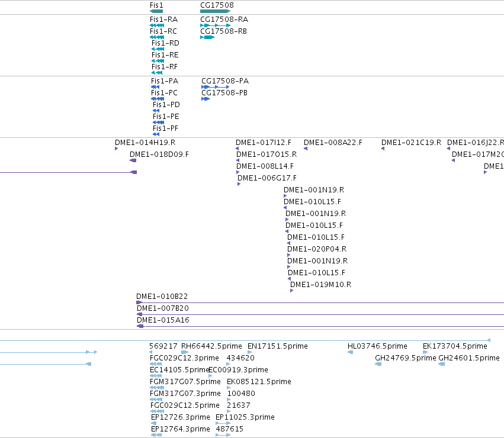The width and height of the screenshot is (504, 438).
Task: Select EST 569217
Action: [163, 346]
